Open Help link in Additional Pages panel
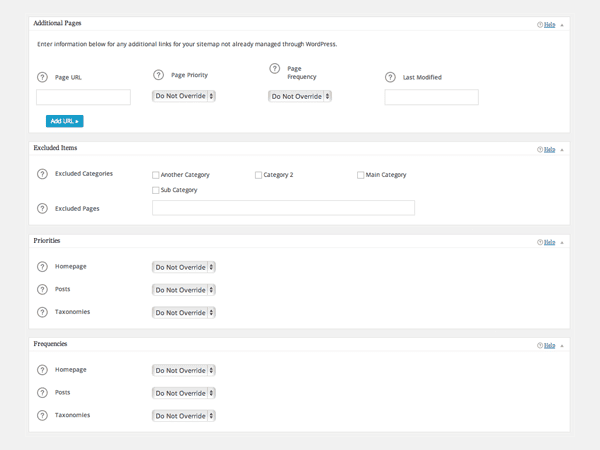Image resolution: width=600 pixels, height=450 pixels. pyautogui.click(x=549, y=24)
